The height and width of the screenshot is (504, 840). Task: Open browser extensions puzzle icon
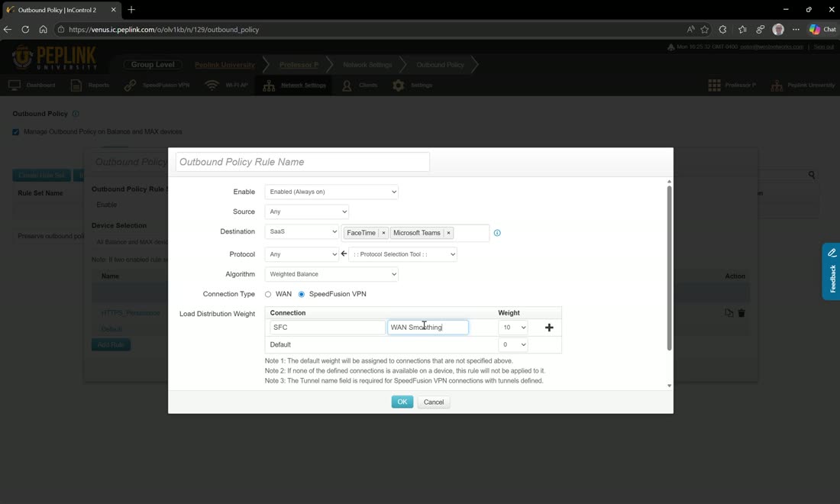(x=722, y=30)
